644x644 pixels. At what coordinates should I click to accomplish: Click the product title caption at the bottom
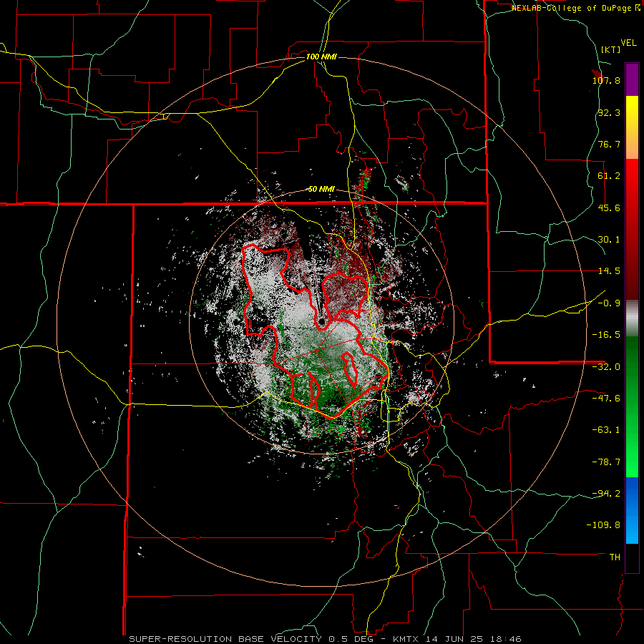[x=325, y=639]
